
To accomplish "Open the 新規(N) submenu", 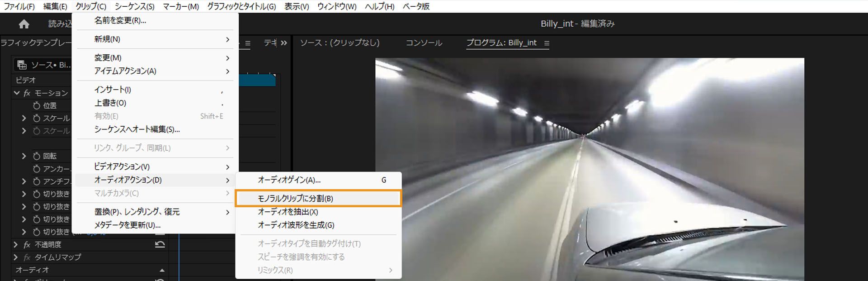I will 155,39.
